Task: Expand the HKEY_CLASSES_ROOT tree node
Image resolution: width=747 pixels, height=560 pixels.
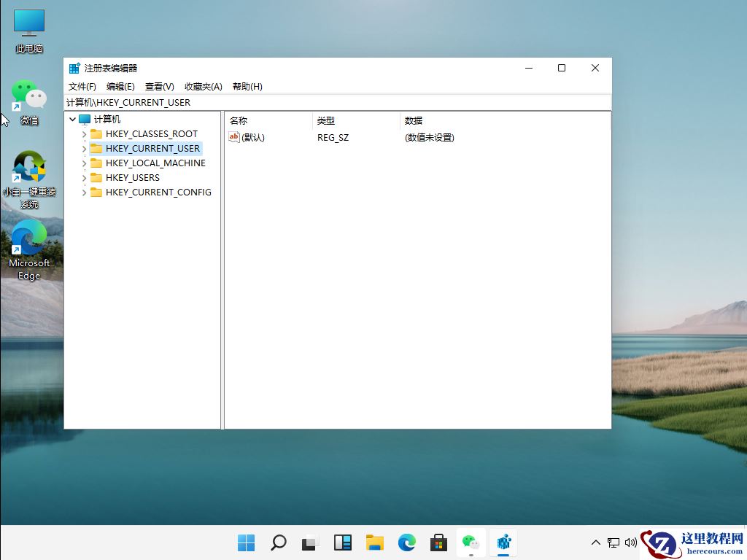Action: (85, 133)
